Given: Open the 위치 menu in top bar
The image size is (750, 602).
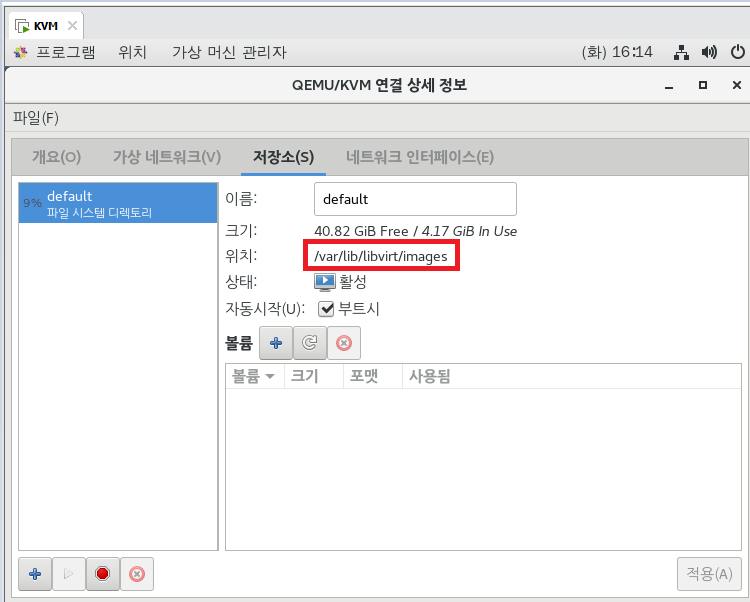Looking at the screenshot, I should tap(132, 52).
